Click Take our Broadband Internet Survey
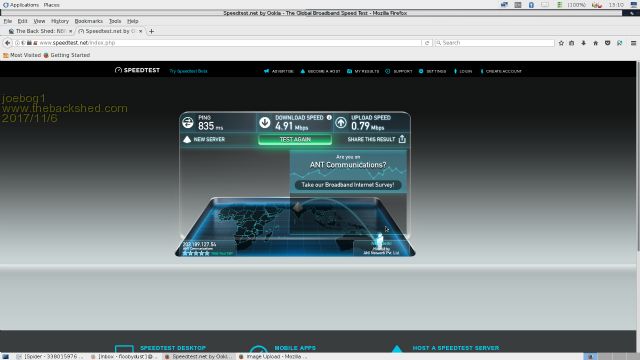Viewport: 640px width, 360px height. click(x=348, y=185)
